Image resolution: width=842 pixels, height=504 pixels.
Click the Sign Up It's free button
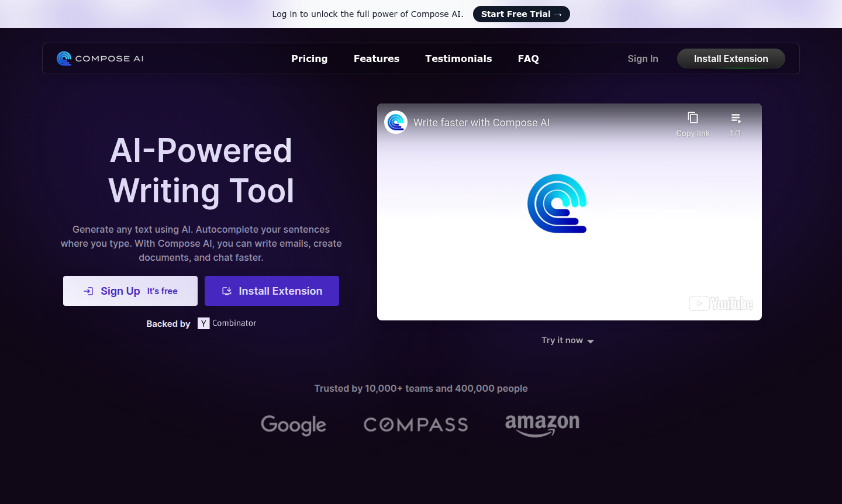click(x=130, y=291)
